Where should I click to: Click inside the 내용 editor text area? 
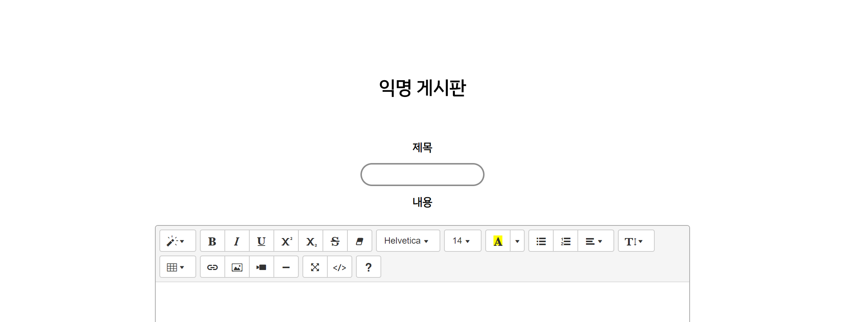coord(422,302)
